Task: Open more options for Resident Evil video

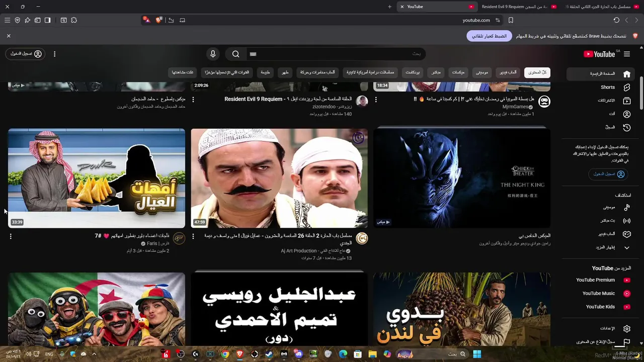Action: coord(193,100)
